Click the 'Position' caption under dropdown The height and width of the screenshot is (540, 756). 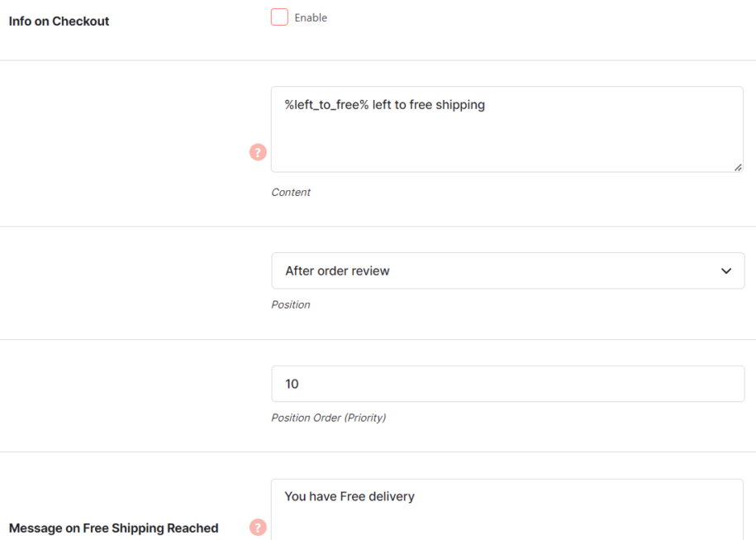click(x=291, y=304)
